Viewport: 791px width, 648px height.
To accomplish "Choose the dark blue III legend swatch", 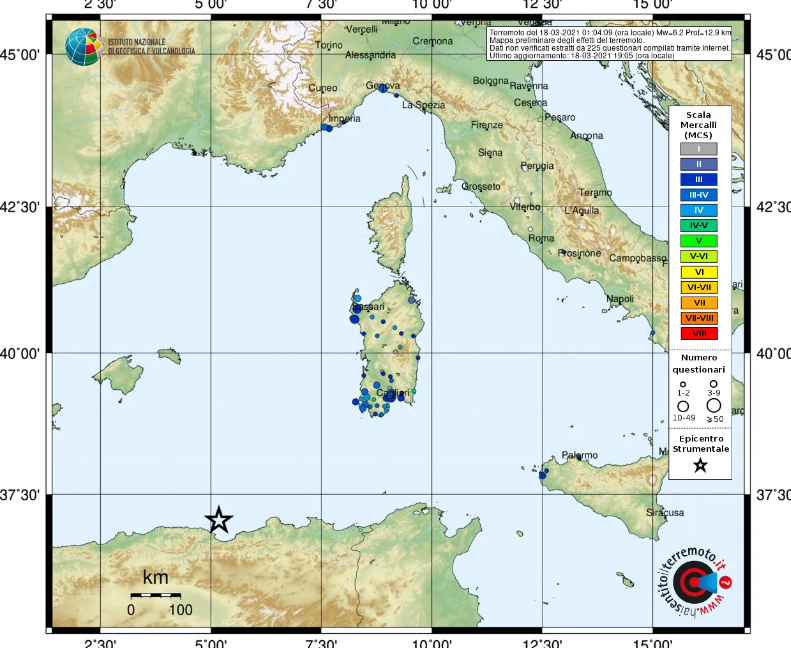I will (699, 179).
